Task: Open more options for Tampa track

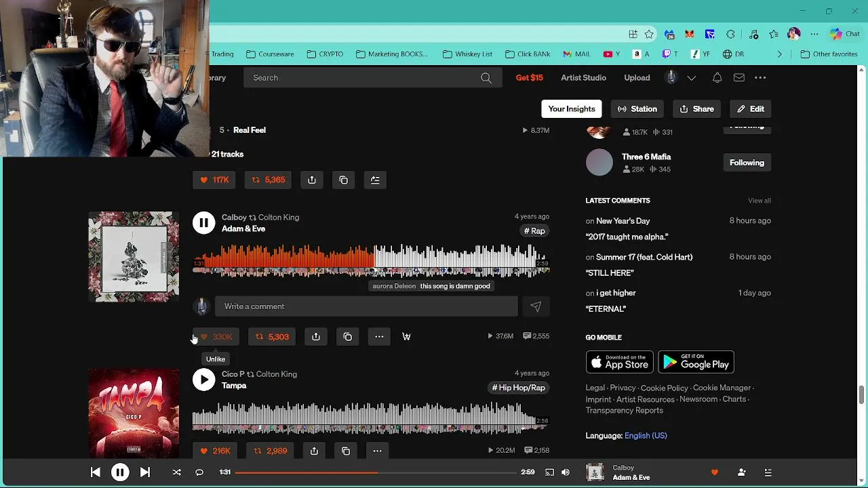Action: pyautogui.click(x=377, y=451)
